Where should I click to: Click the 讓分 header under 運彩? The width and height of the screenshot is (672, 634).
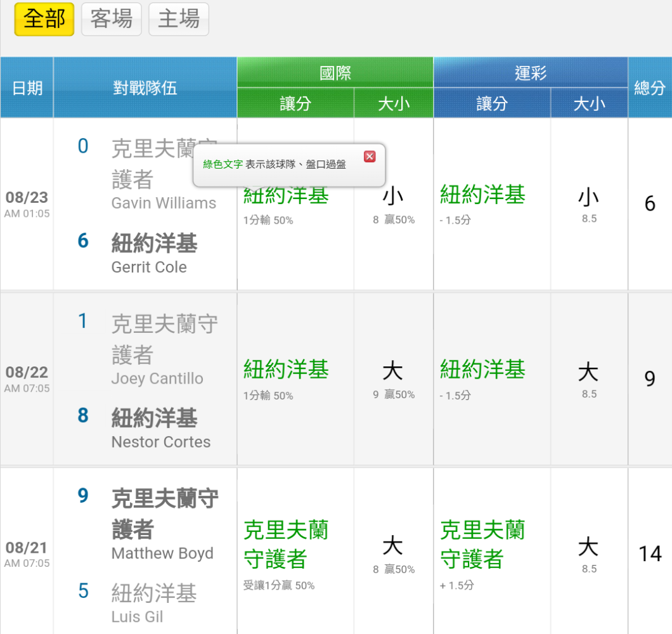point(492,103)
